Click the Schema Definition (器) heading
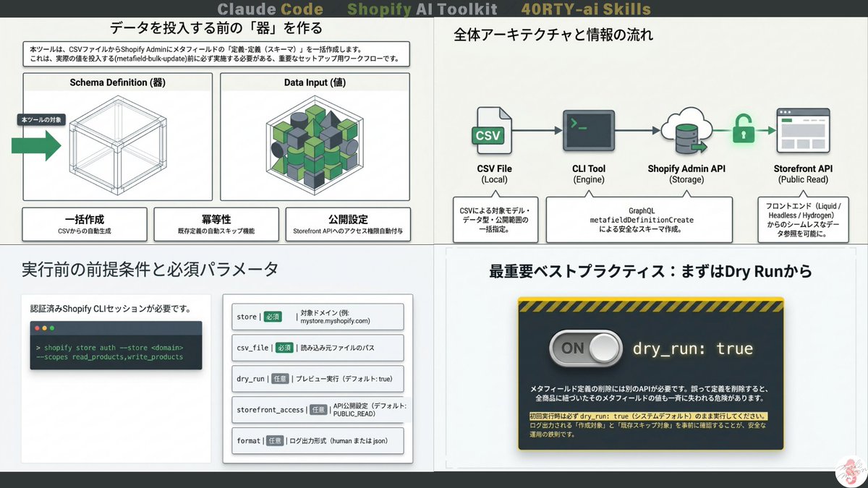The height and width of the screenshot is (488, 868). coord(118,82)
